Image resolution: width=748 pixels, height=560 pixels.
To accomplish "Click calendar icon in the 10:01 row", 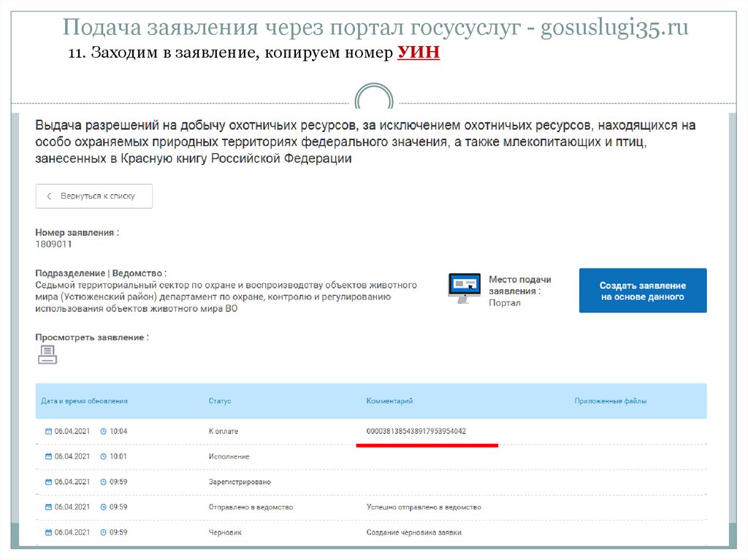I will pyautogui.click(x=48, y=456).
